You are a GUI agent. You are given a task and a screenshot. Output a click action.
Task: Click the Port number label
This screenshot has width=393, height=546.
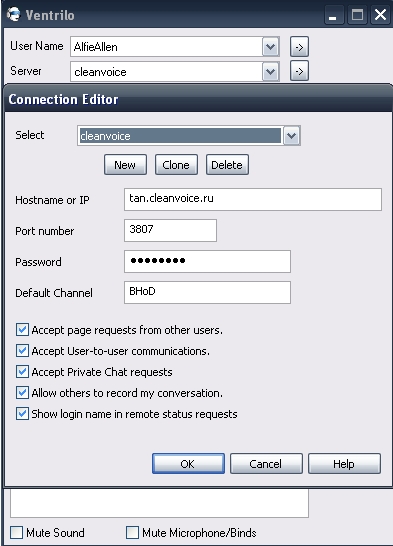pyautogui.click(x=45, y=231)
